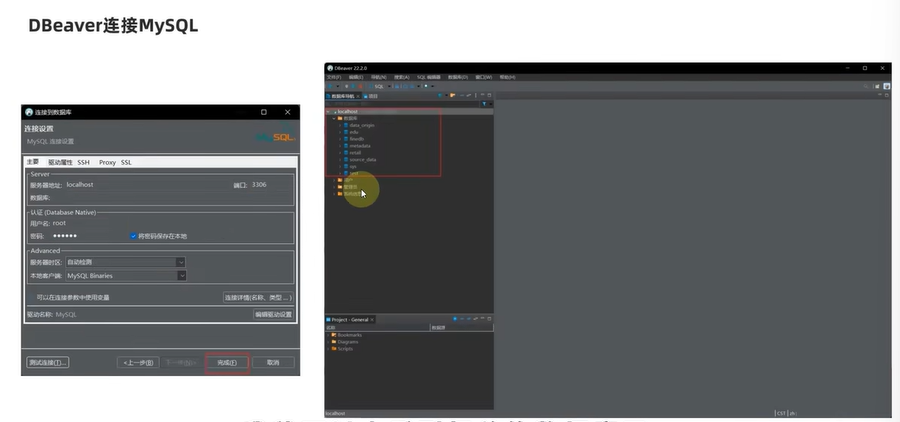Open the SSH tab in connection settings

84,162
